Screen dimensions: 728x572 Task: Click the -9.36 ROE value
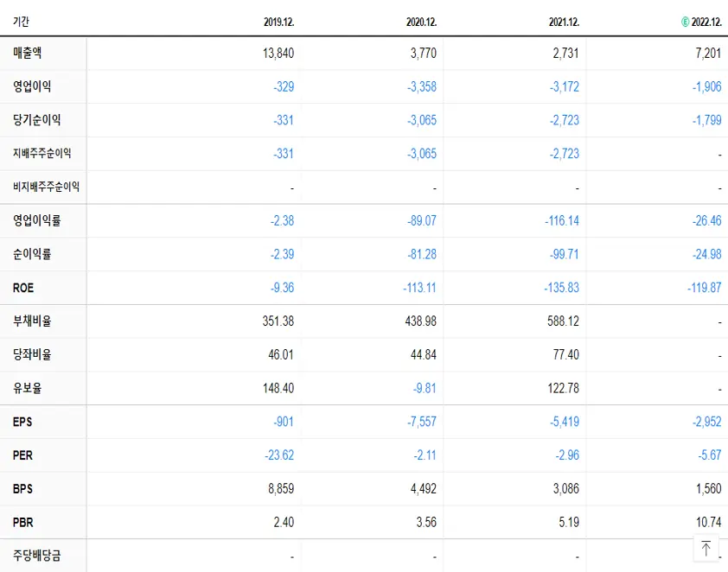[282, 288]
